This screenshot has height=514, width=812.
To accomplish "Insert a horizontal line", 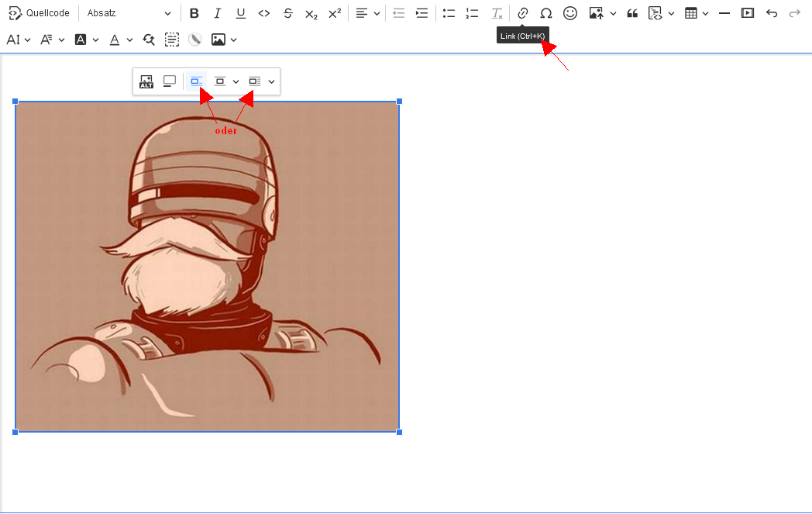I will 724,13.
